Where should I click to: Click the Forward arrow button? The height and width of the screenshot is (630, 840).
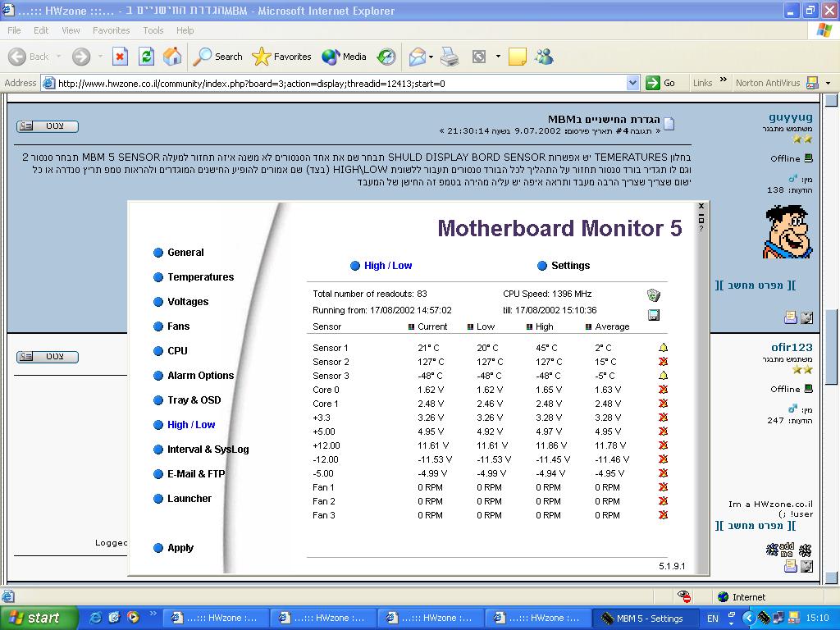click(81, 57)
